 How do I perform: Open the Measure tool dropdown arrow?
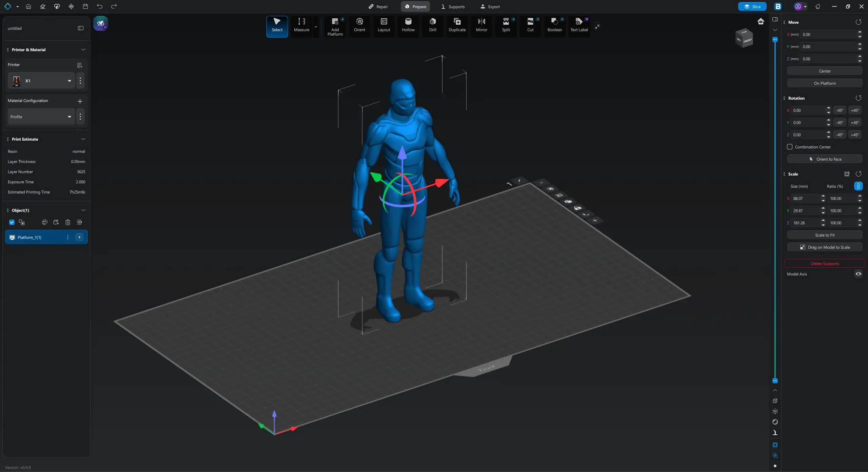point(316,27)
